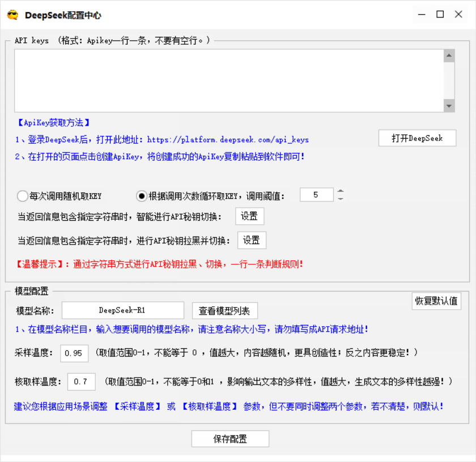476x462 pixels.
Task: Decrease the 调用阈值 value with down arrow
Action: [341, 198]
